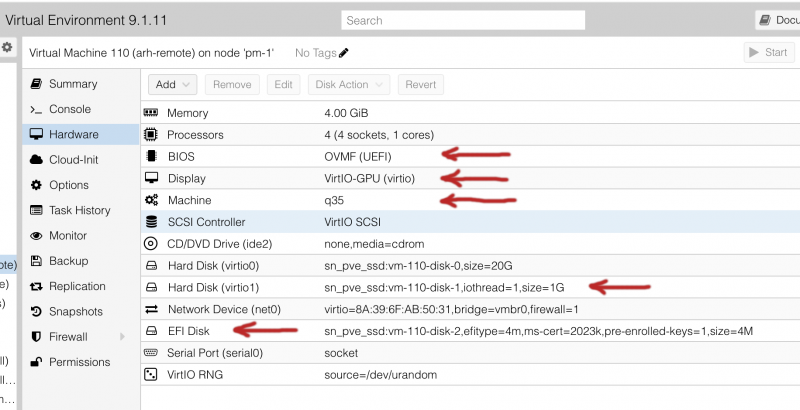Click the VirtIO RNG label

pos(195,375)
